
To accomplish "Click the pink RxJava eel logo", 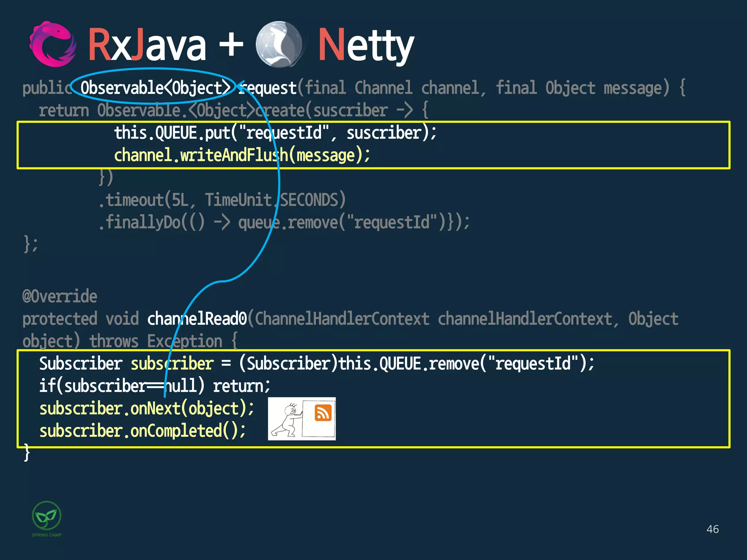I will pyautogui.click(x=53, y=44).
